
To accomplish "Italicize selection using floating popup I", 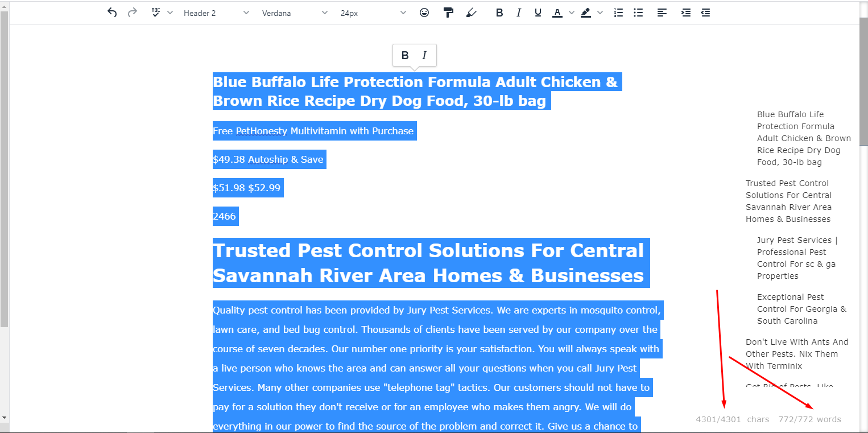I will pos(424,55).
